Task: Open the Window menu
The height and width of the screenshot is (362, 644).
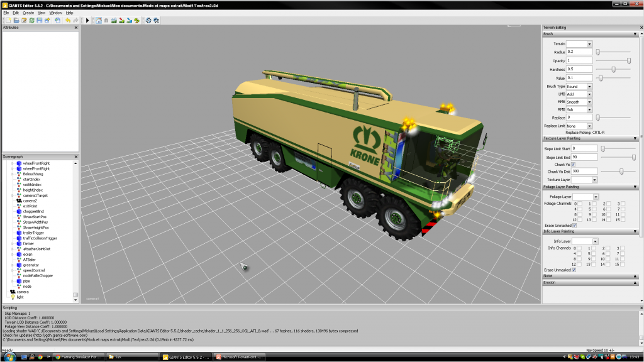Action: tap(56, 13)
